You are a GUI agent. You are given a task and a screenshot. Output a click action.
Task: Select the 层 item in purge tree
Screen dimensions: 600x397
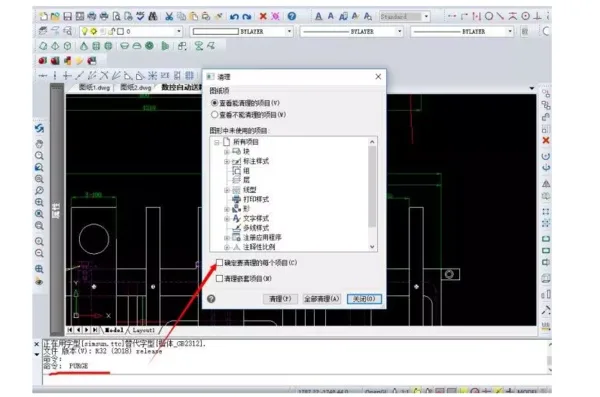[246, 180]
